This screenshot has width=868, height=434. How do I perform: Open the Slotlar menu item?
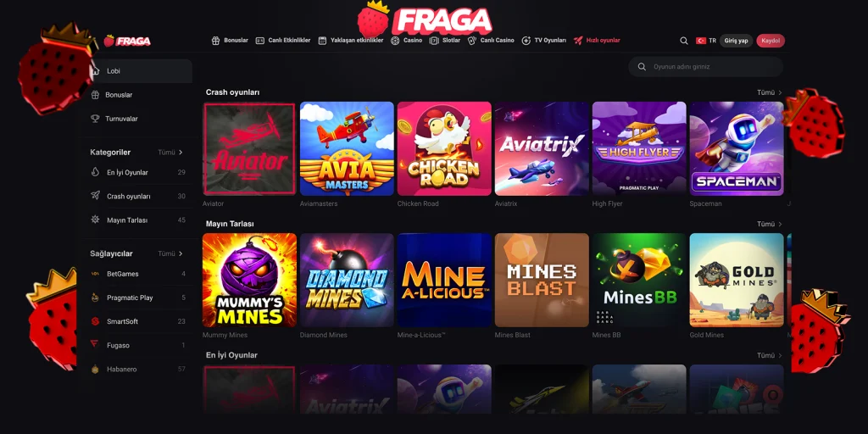pos(445,41)
